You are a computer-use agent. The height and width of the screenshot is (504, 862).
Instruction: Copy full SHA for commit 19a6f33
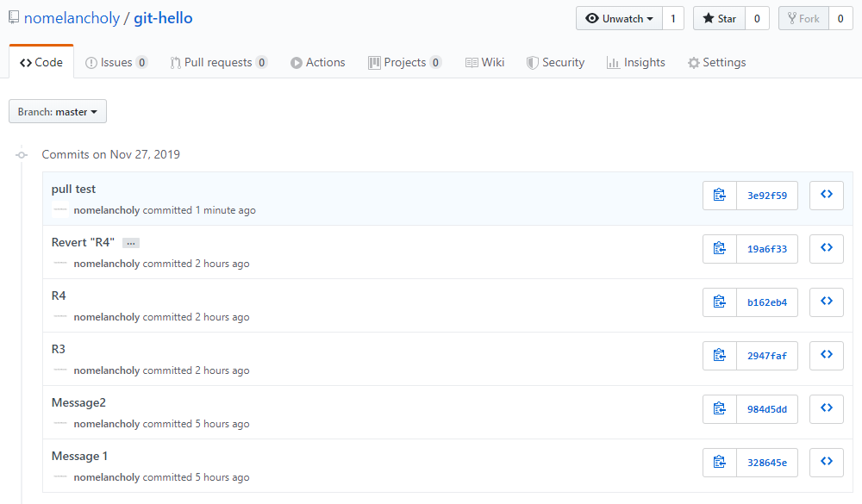click(720, 249)
